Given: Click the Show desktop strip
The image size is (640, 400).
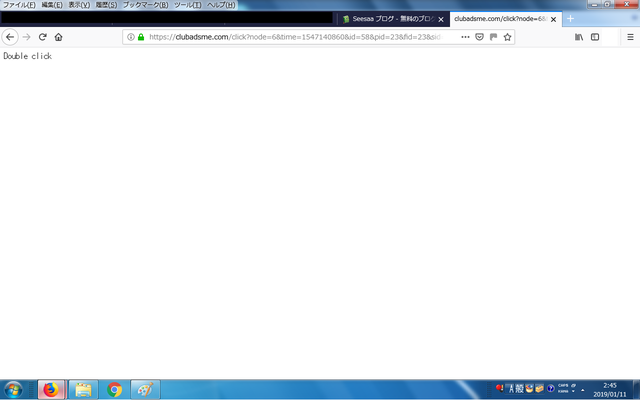Looking at the screenshot, I should click(x=636, y=390).
